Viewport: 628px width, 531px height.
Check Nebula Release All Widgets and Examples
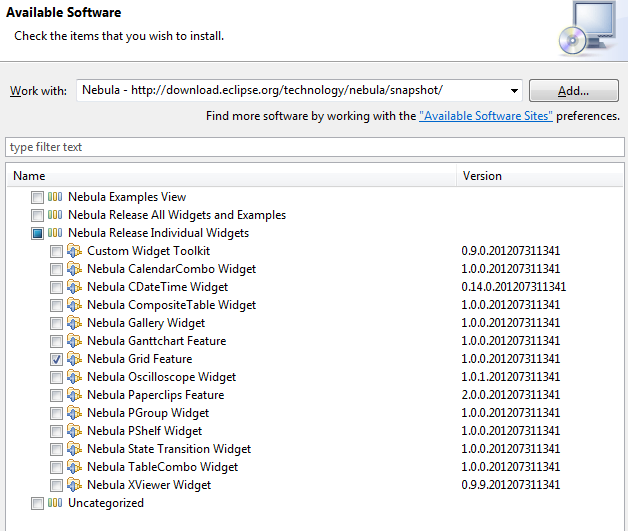tap(37, 215)
